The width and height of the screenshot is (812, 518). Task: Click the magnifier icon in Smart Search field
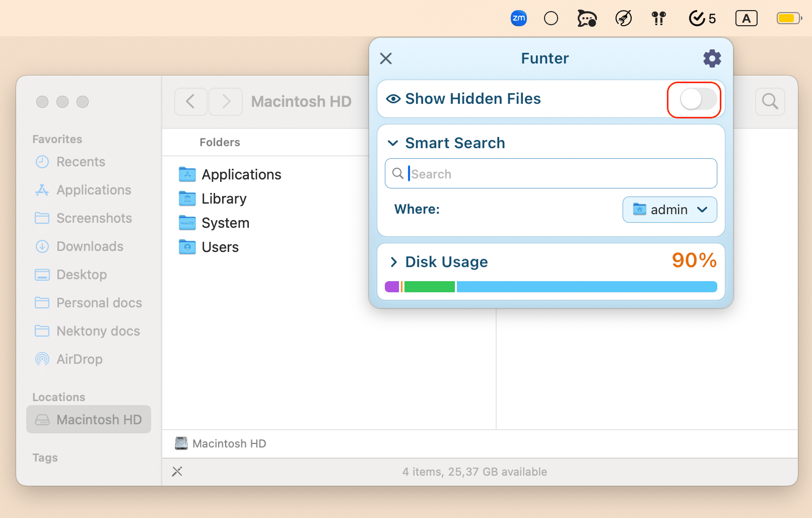[x=397, y=173]
